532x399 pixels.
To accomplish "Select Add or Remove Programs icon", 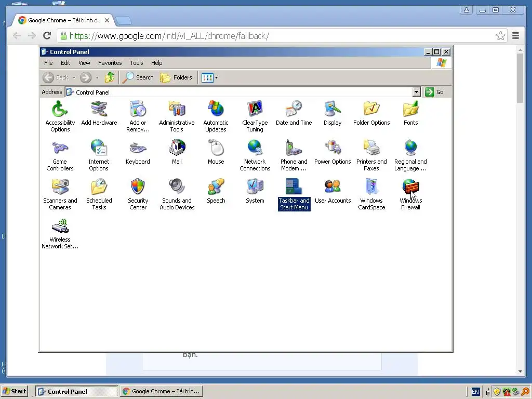I will 138,116.
